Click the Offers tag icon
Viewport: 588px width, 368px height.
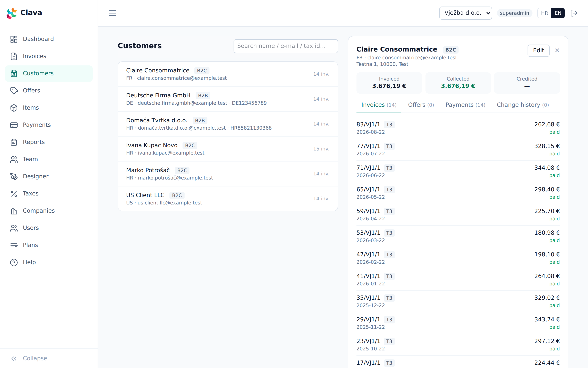(14, 91)
